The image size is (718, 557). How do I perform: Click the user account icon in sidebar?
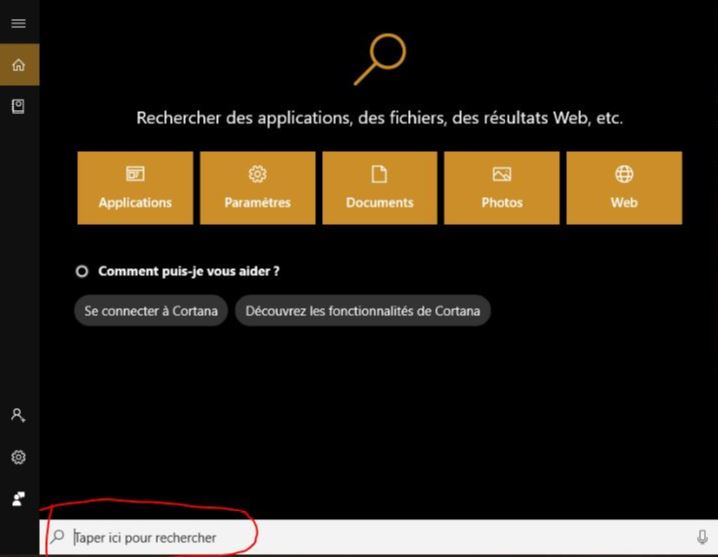click(x=18, y=415)
